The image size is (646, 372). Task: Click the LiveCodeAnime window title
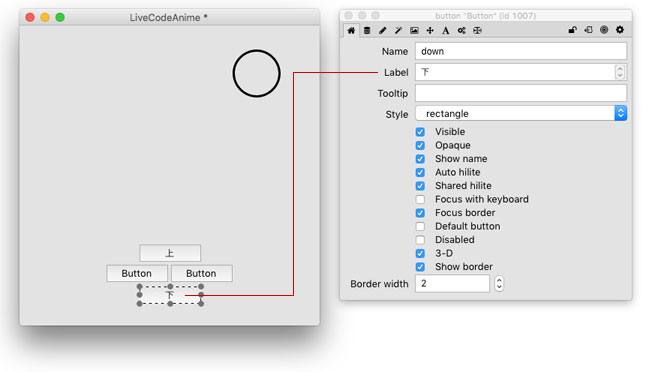[169, 17]
